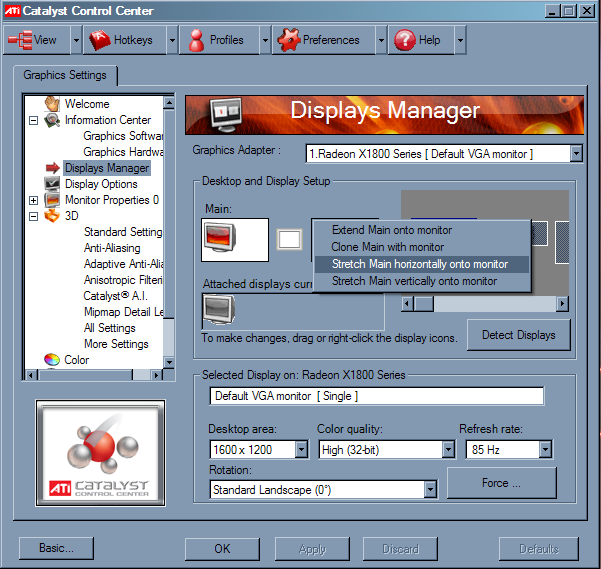The width and height of the screenshot is (601, 569).
Task: Click the Color wheel icon
Action: click(x=52, y=359)
